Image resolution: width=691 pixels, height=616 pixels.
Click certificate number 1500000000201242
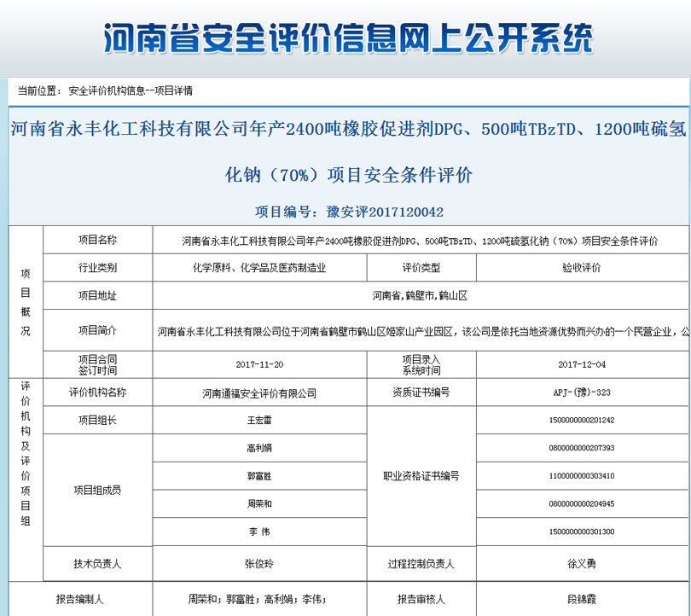point(582,420)
